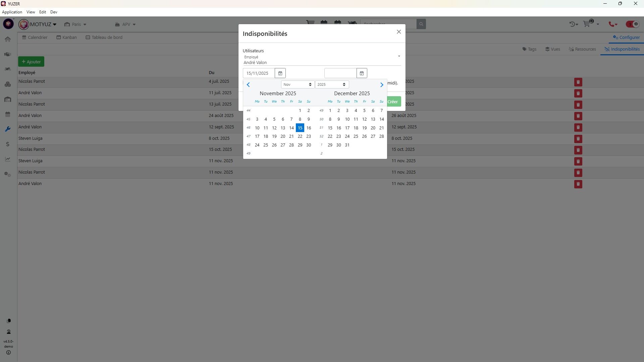
Task: Click the home icon in sidebar
Action: (x=8, y=40)
